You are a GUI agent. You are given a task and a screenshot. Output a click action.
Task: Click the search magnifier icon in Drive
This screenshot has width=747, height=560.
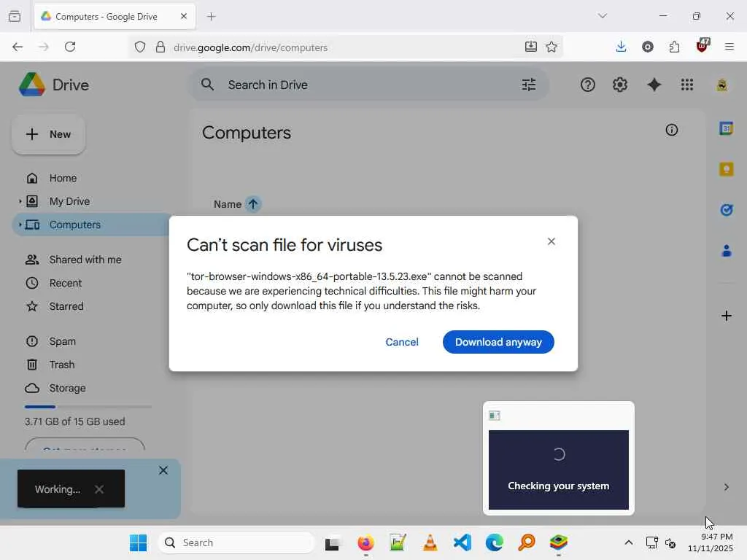point(207,85)
